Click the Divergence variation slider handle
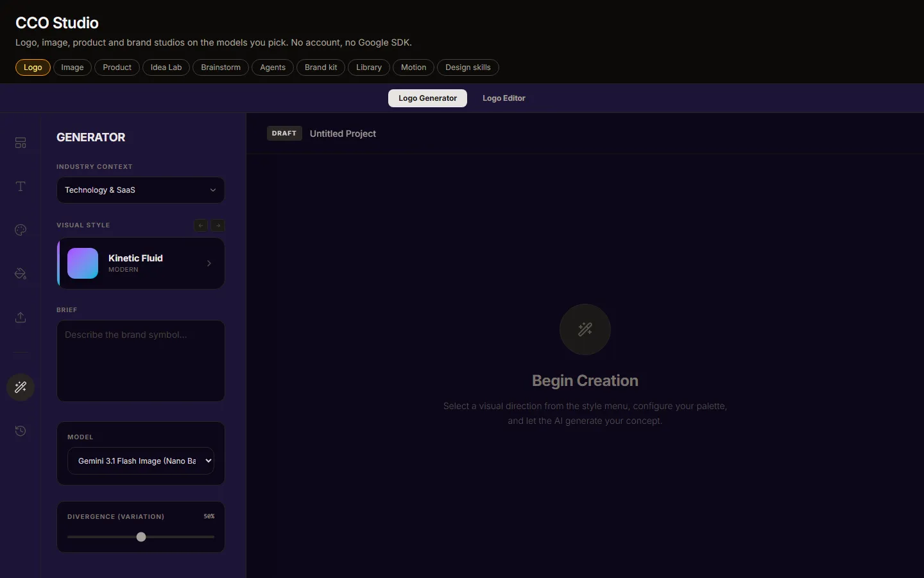Screen dimensions: 924x578 pyautogui.click(x=141, y=537)
